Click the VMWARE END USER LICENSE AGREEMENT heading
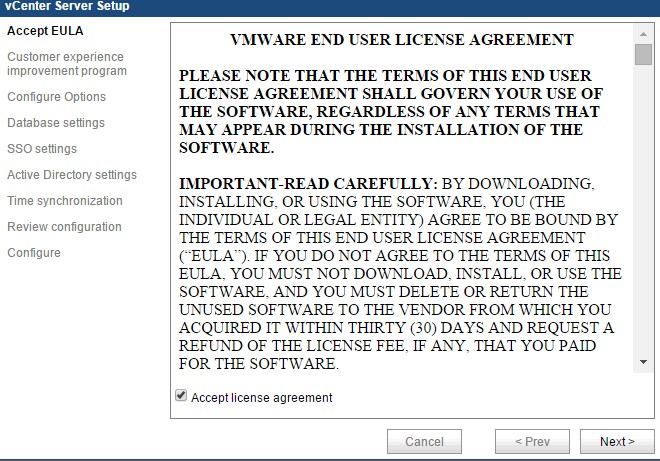Screen dimensions: 660x461 (x=402, y=40)
